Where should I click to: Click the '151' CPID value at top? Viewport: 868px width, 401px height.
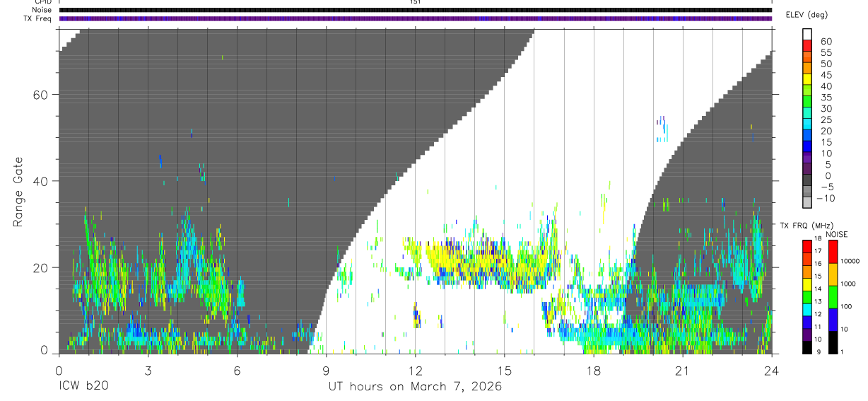(415, 2)
